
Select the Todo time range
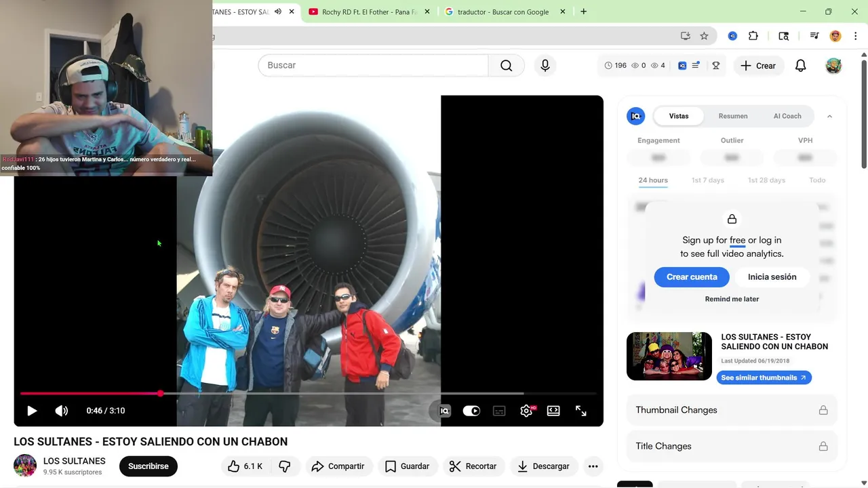(x=817, y=180)
